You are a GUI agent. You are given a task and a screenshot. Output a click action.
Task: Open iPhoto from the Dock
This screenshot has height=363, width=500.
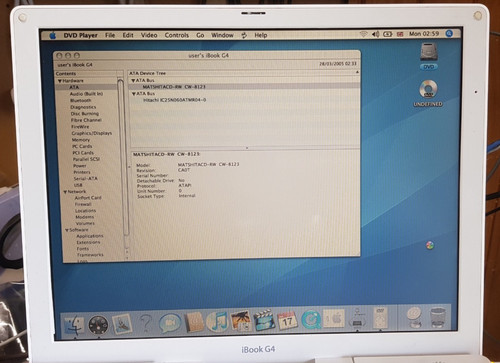(x=241, y=321)
